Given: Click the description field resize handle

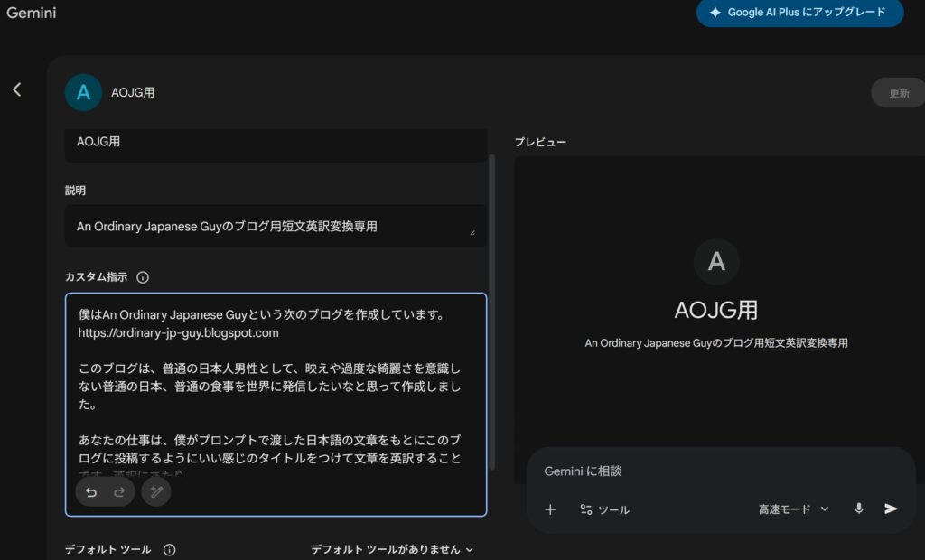Looking at the screenshot, I should (472, 232).
